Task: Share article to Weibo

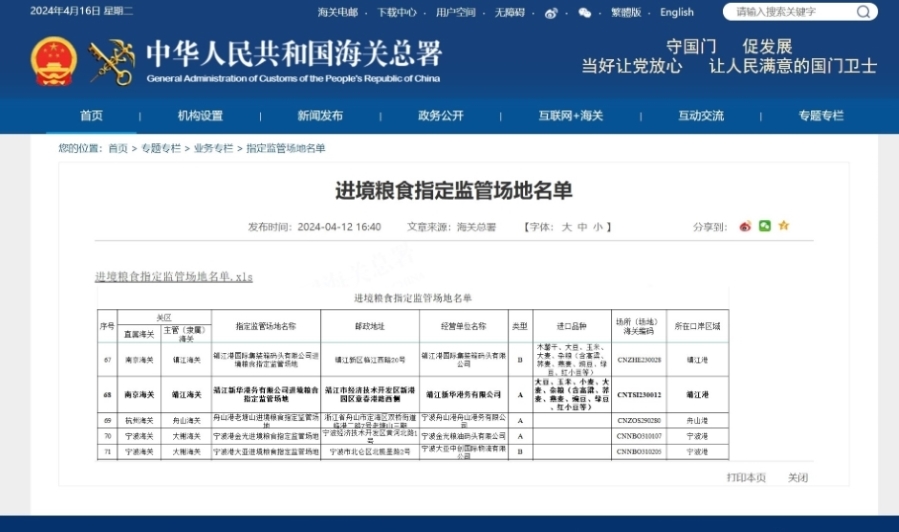Action: point(745,226)
